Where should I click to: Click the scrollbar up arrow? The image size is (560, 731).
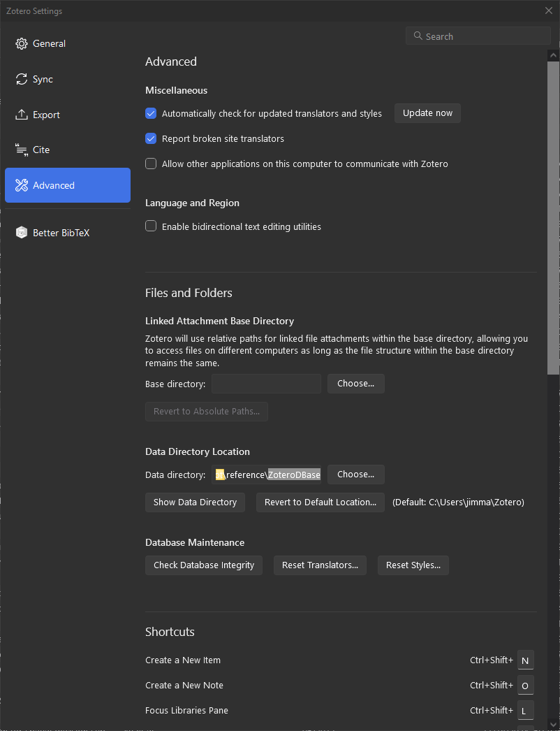pyautogui.click(x=553, y=55)
